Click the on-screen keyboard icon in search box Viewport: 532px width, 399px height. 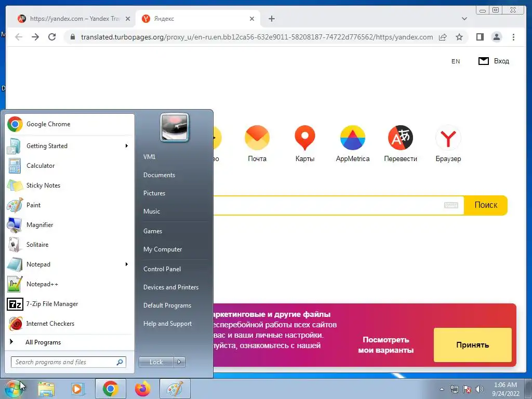451,205
